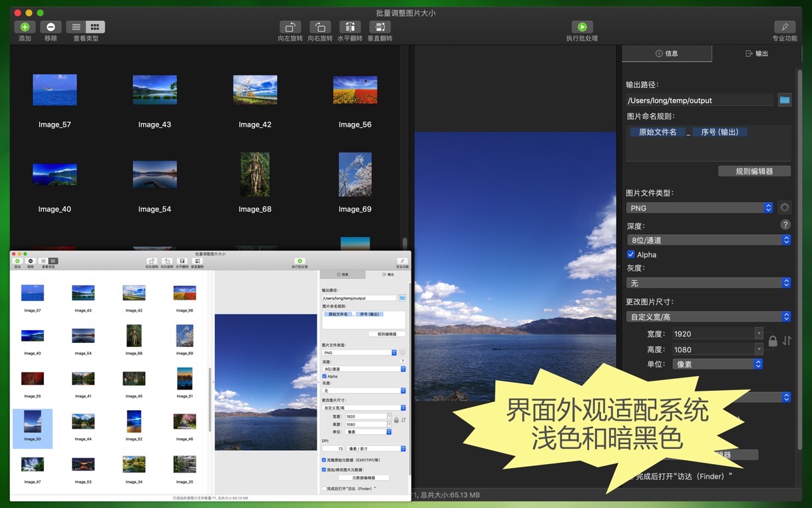Click the green 添加 icon in the light window
The width and height of the screenshot is (812, 508).
(17, 261)
